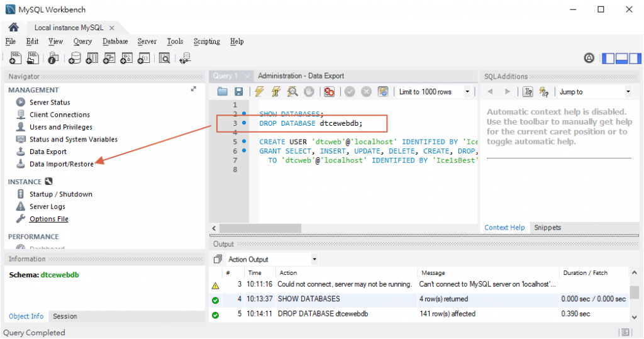
Task: Create a new SQL tab toolbar icon
Action: coord(15,58)
